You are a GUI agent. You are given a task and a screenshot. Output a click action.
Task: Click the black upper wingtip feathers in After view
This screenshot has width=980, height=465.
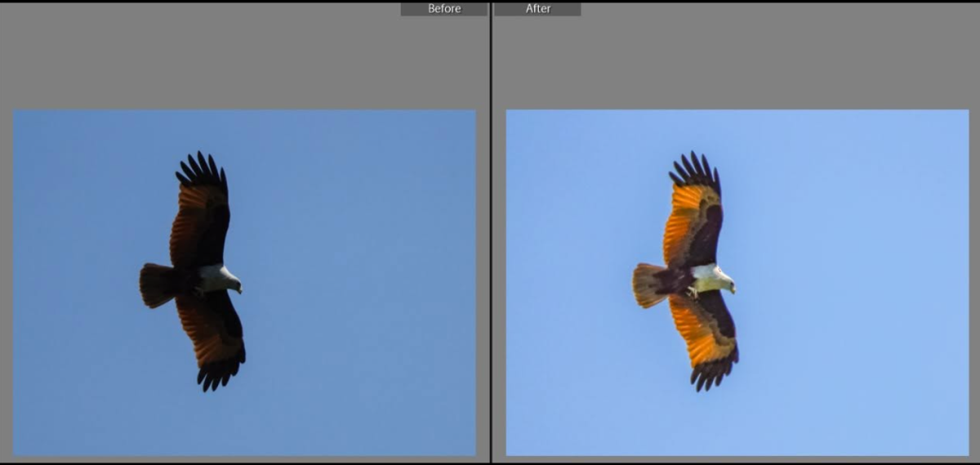695,171
